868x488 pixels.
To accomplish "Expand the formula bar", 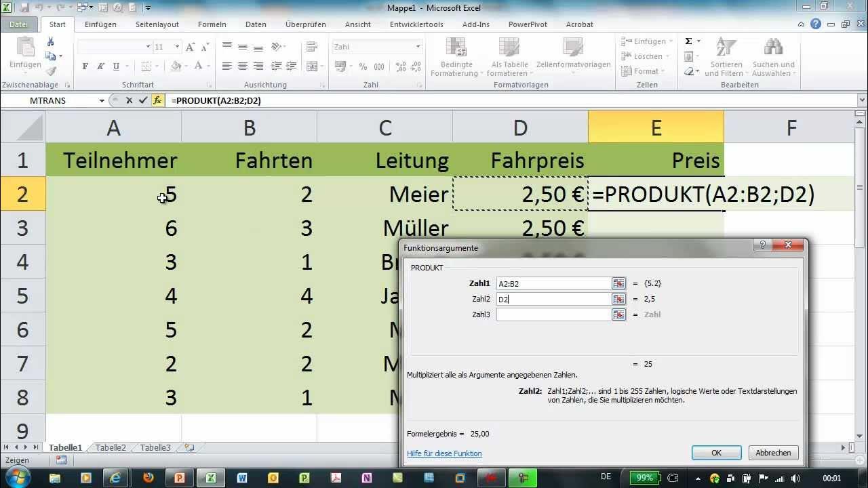I will point(862,100).
